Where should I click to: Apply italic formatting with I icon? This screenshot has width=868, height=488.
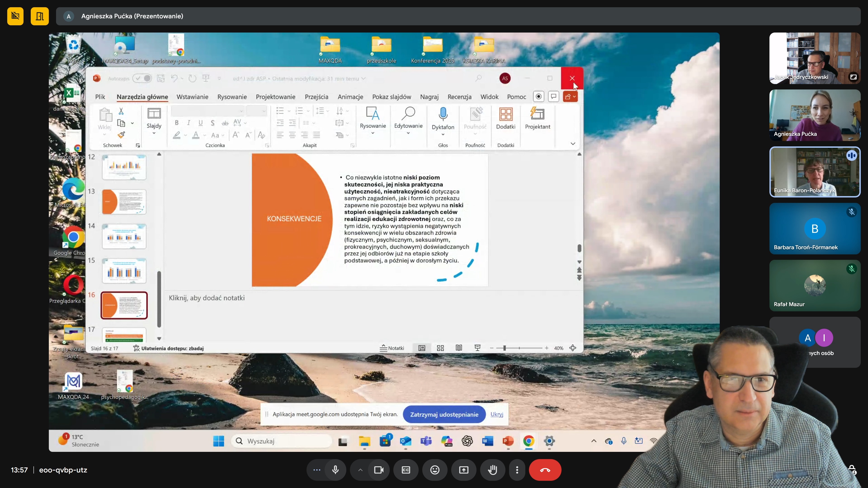188,123
